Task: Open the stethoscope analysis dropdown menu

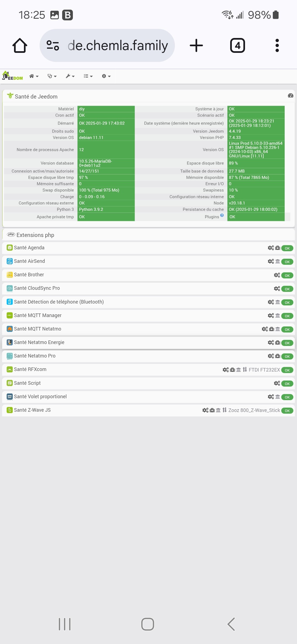Action: pyautogui.click(x=52, y=76)
